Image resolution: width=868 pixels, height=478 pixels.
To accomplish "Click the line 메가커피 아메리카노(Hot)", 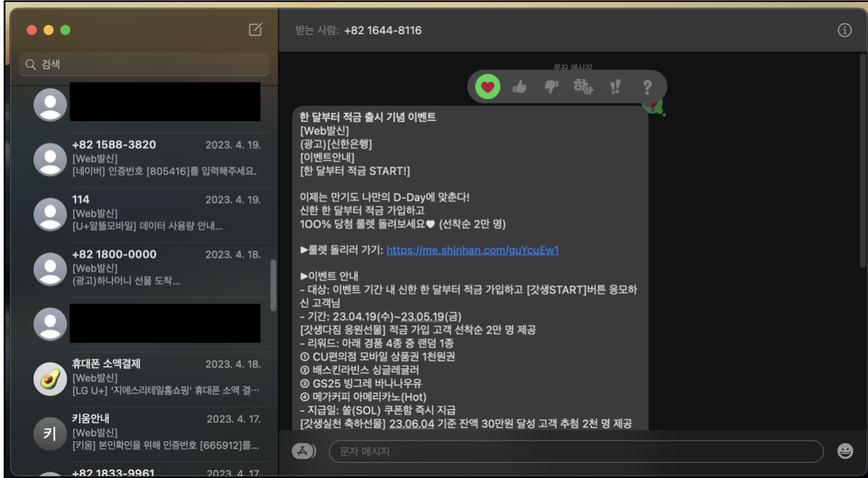I will pyautogui.click(x=373, y=396).
